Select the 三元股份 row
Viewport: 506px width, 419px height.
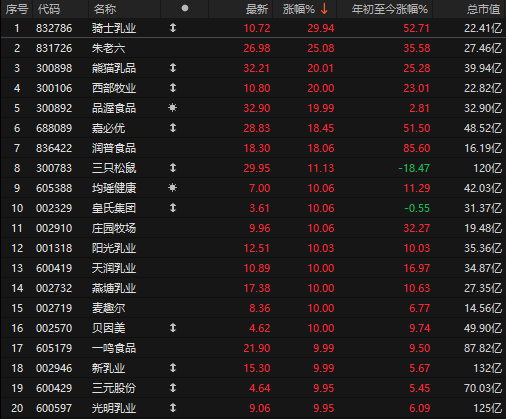[x=253, y=388]
